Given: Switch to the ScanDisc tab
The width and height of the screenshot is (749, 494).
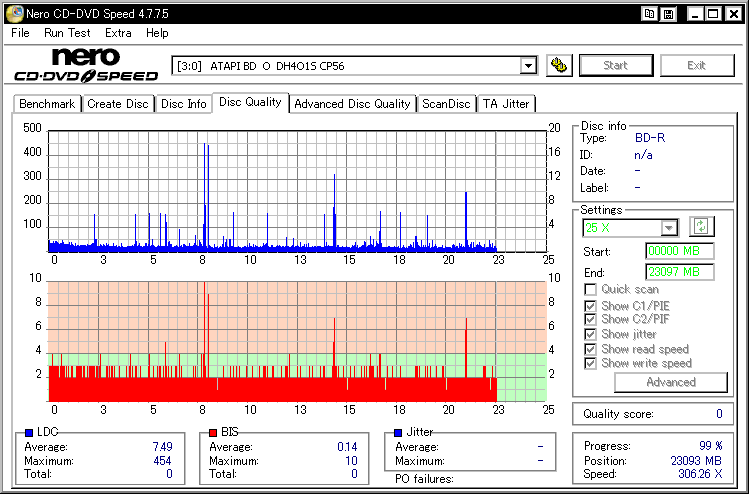Looking at the screenshot, I should click(x=446, y=104).
